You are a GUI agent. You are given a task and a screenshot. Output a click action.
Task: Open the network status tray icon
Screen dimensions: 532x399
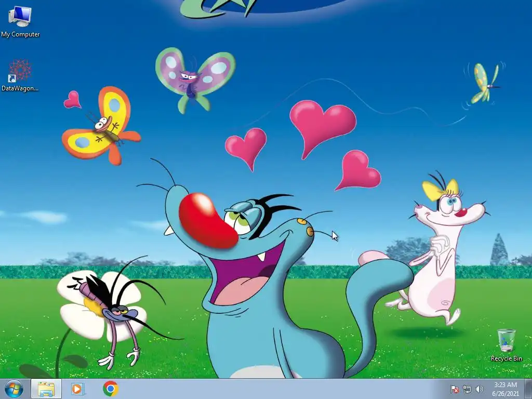coord(467,389)
